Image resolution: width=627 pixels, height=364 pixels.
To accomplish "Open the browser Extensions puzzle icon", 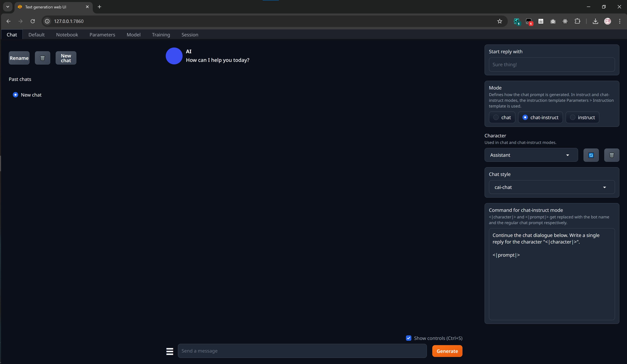I will 577,21.
